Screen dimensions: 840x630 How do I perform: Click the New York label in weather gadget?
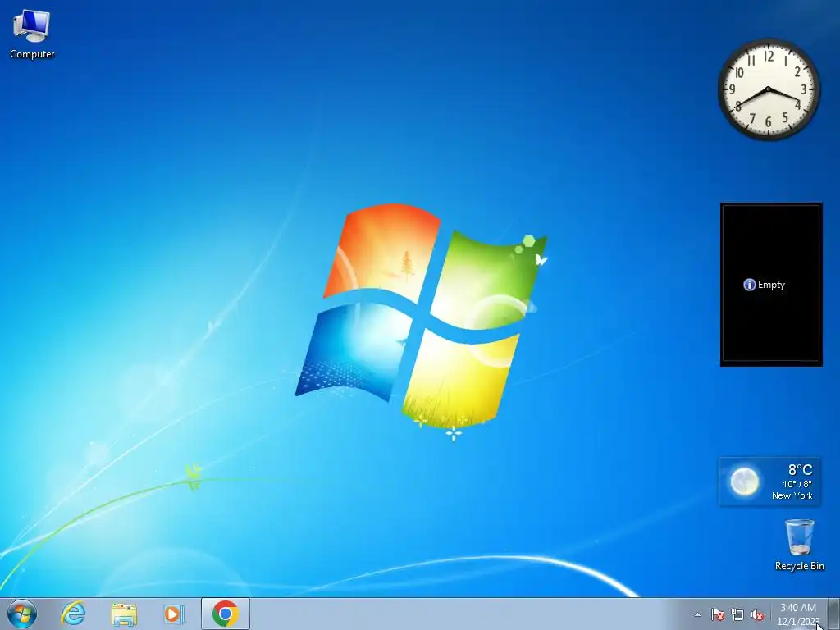pos(792,495)
